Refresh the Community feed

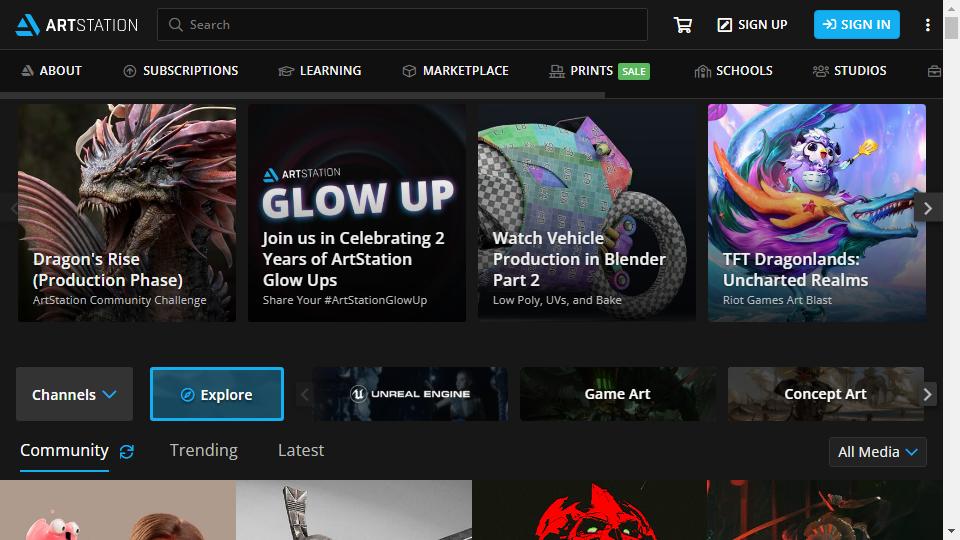[127, 452]
